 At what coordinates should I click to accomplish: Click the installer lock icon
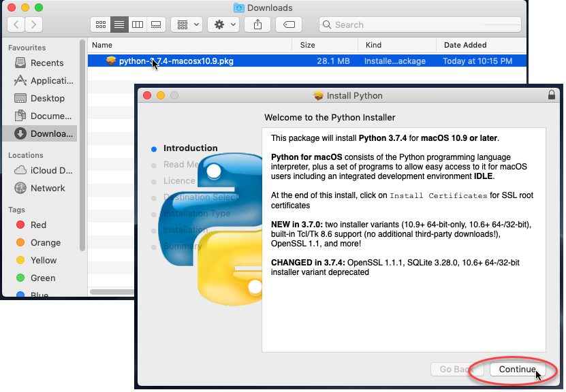[x=551, y=95]
